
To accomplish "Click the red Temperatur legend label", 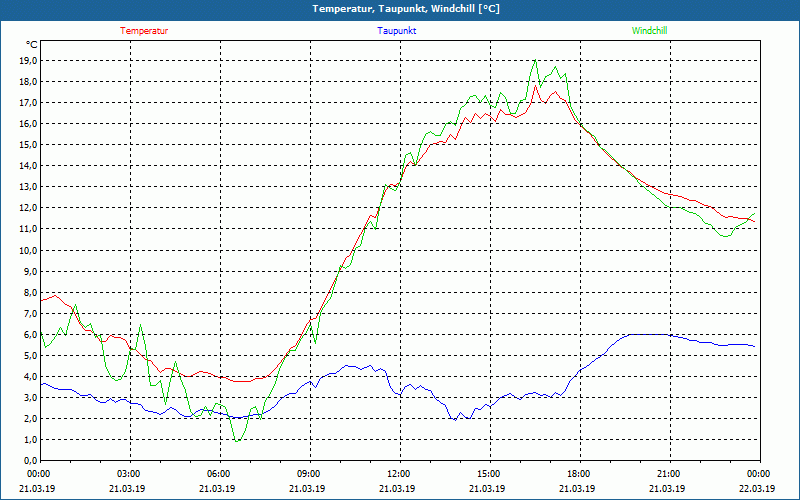I will pyautogui.click(x=144, y=31).
